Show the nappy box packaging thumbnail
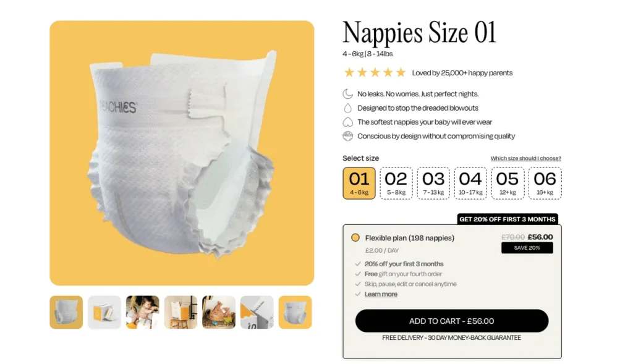Viewport: 633px width, 364px height. point(104,312)
